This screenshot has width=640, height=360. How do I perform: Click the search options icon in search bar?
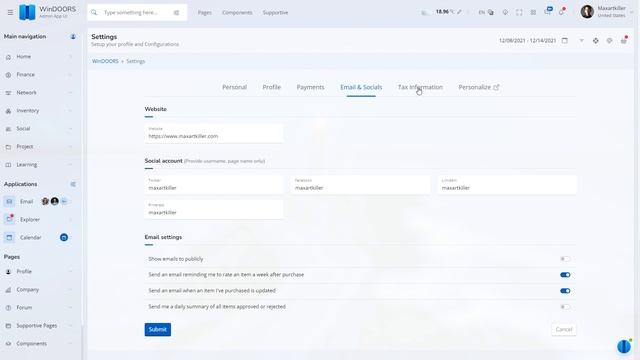[x=176, y=13]
